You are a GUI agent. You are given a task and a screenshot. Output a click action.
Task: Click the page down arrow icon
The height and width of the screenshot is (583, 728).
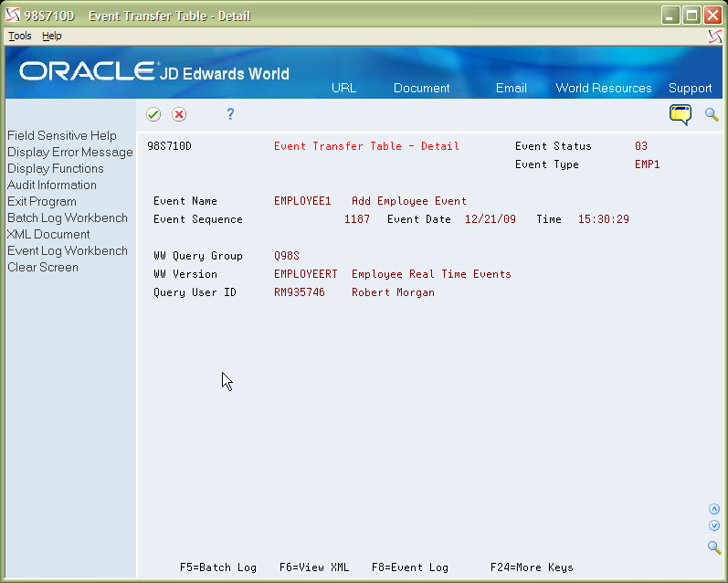pyautogui.click(x=714, y=525)
